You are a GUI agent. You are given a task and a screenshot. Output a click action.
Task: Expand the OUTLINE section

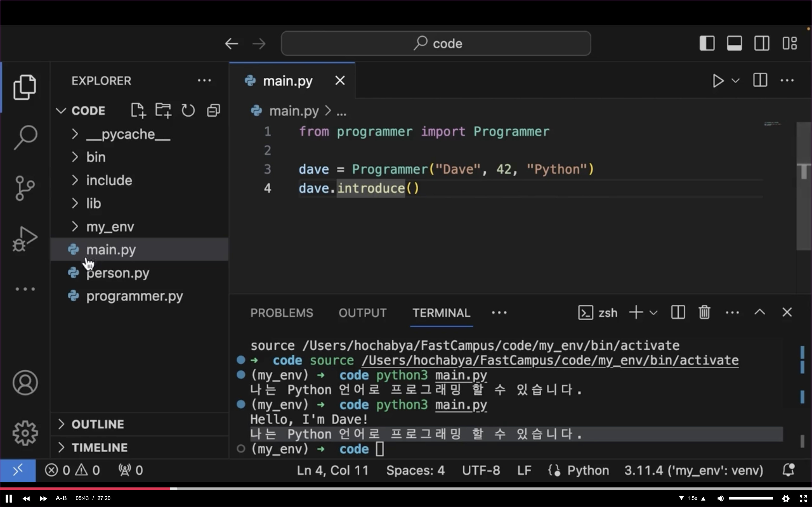coord(97,424)
